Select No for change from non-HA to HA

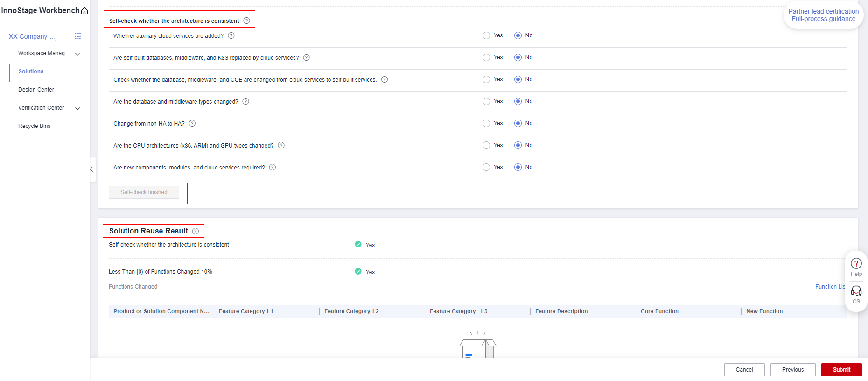pyautogui.click(x=518, y=123)
